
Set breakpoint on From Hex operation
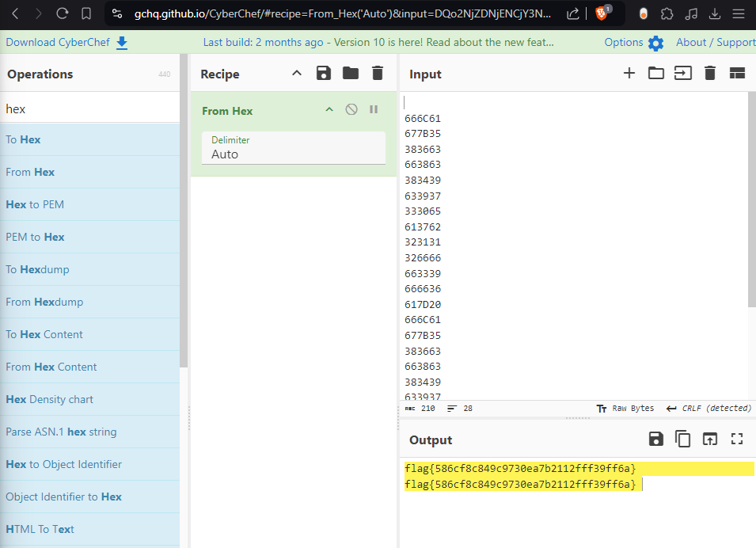click(x=374, y=109)
